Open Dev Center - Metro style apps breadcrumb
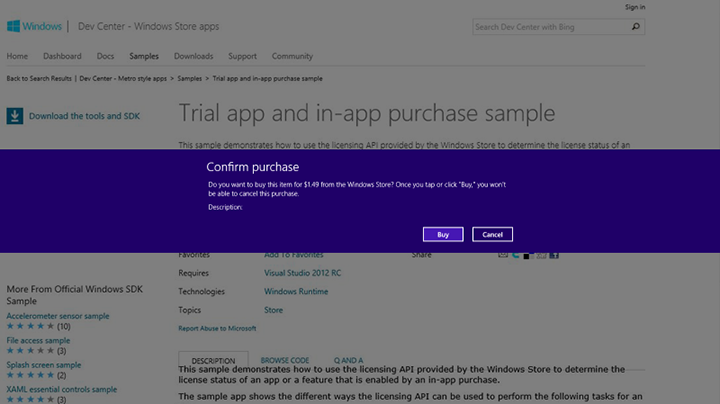 pos(123,79)
